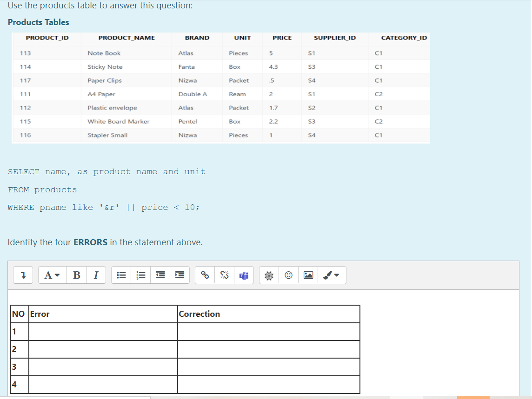532x399 pixels.
Task: Click the price value 2.2
Action: coord(273,121)
